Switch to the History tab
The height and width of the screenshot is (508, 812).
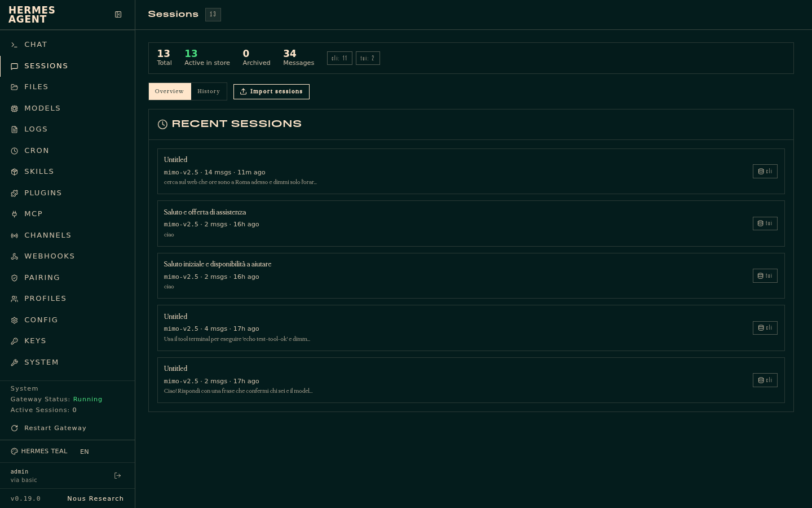pyautogui.click(x=209, y=91)
